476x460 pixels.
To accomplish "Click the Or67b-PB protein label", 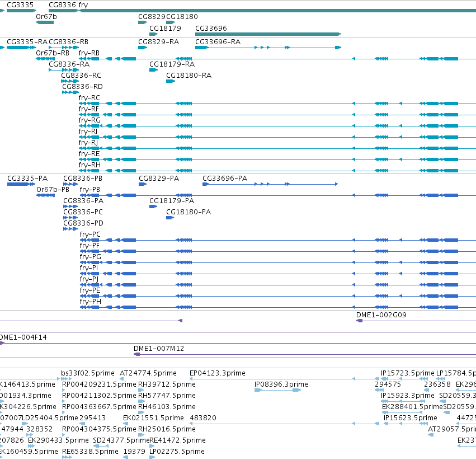I will point(53,190).
